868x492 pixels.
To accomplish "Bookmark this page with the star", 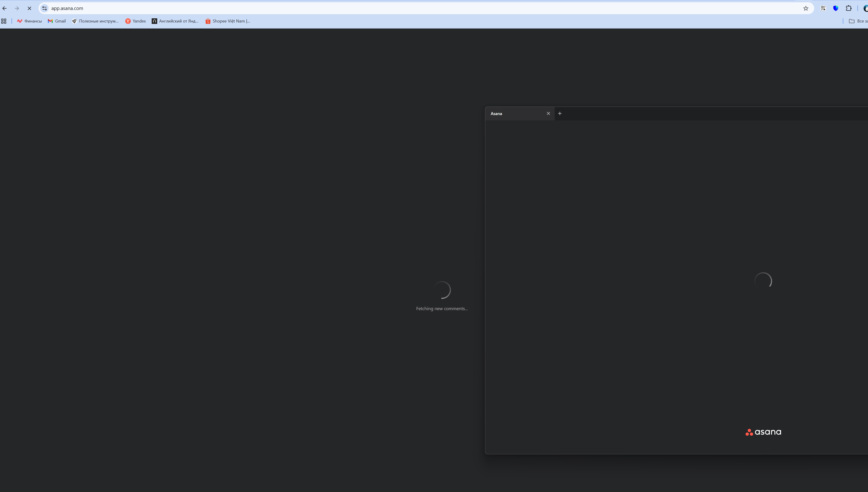I will (806, 8).
